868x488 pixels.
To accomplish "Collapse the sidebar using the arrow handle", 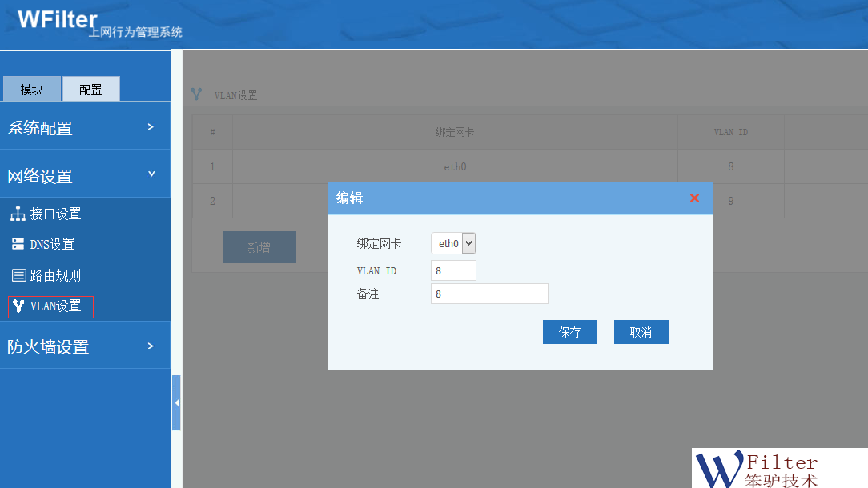I will point(176,402).
